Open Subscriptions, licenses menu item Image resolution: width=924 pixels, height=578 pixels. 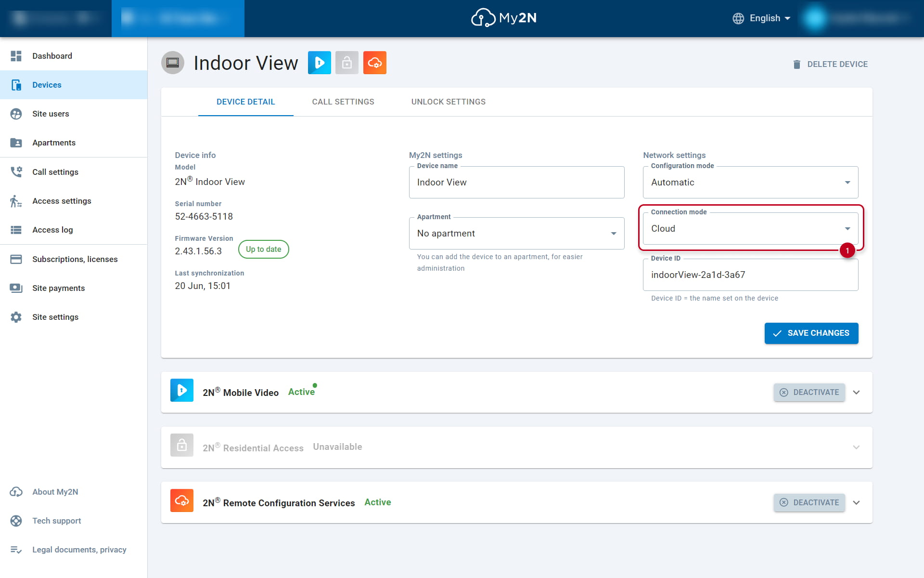[74, 259]
